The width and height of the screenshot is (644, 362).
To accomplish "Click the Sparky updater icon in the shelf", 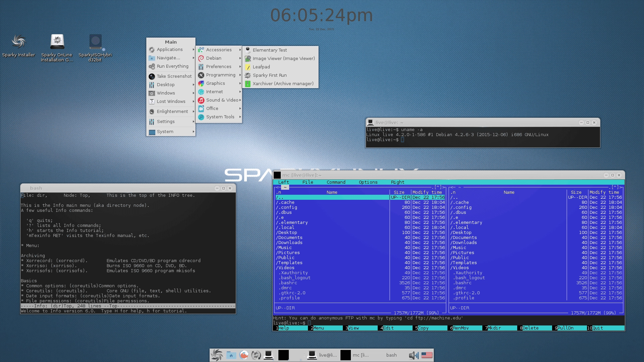I will (x=256, y=355).
